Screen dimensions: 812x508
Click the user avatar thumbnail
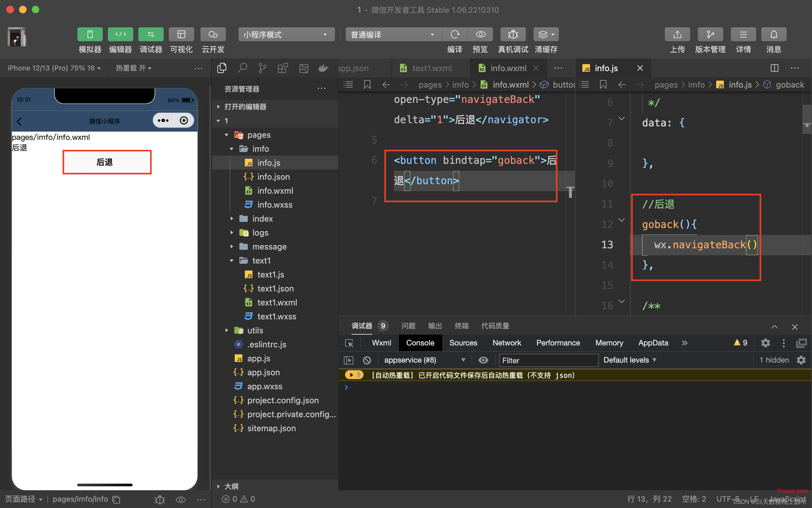pyautogui.click(x=17, y=37)
